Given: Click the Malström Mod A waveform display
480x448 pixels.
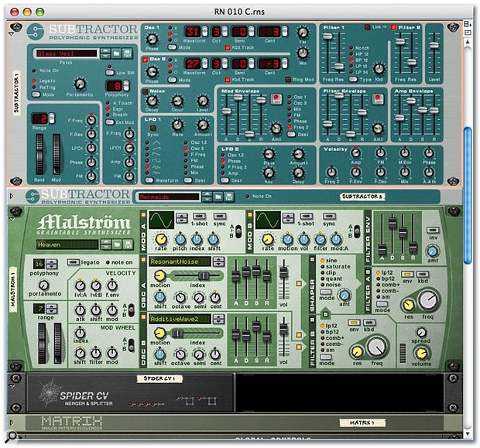Looking at the screenshot, I should [x=162, y=220].
